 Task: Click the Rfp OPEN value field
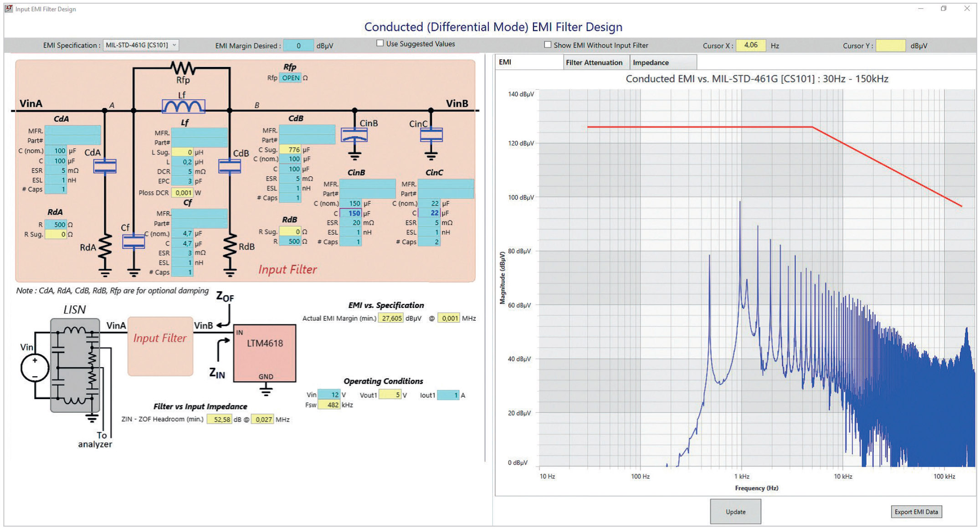(290, 78)
